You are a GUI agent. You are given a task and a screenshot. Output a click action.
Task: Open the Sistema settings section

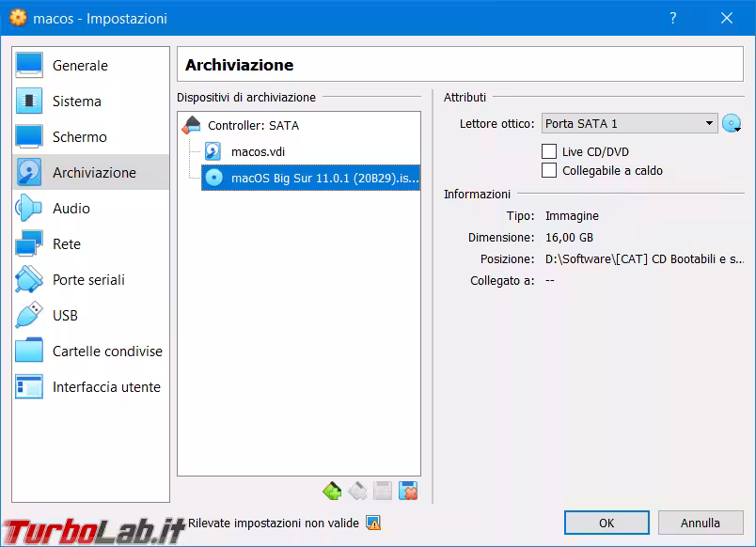[x=76, y=102]
